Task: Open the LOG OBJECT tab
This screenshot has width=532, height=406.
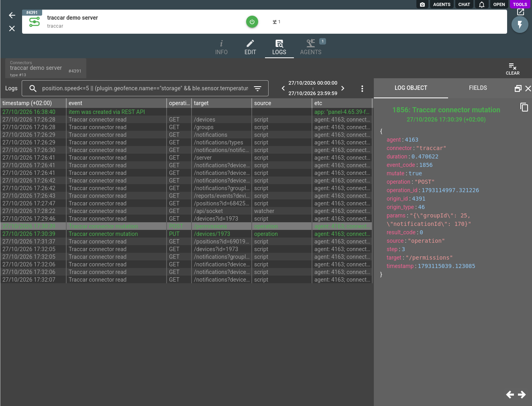Action: (x=411, y=88)
